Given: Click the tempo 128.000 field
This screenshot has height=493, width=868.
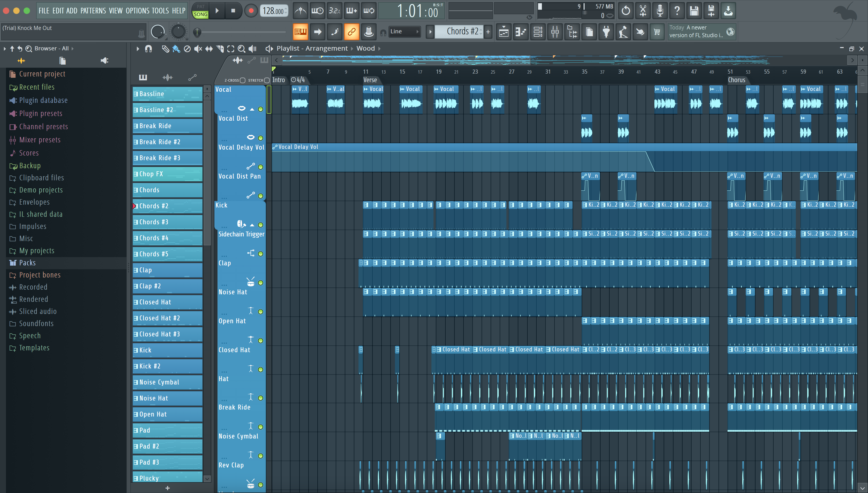Looking at the screenshot, I should coord(273,11).
